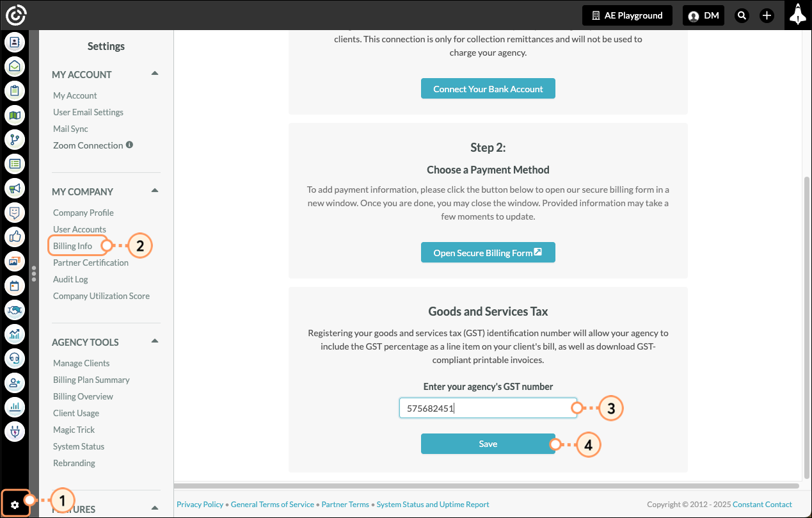
Task: Open Company Profile
Action: [x=83, y=213]
